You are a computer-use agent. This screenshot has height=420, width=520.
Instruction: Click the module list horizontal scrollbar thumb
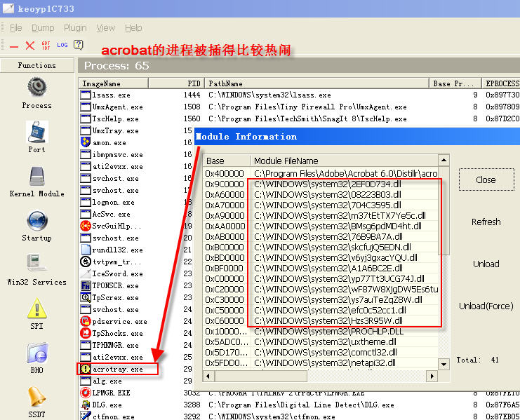click(x=261, y=376)
